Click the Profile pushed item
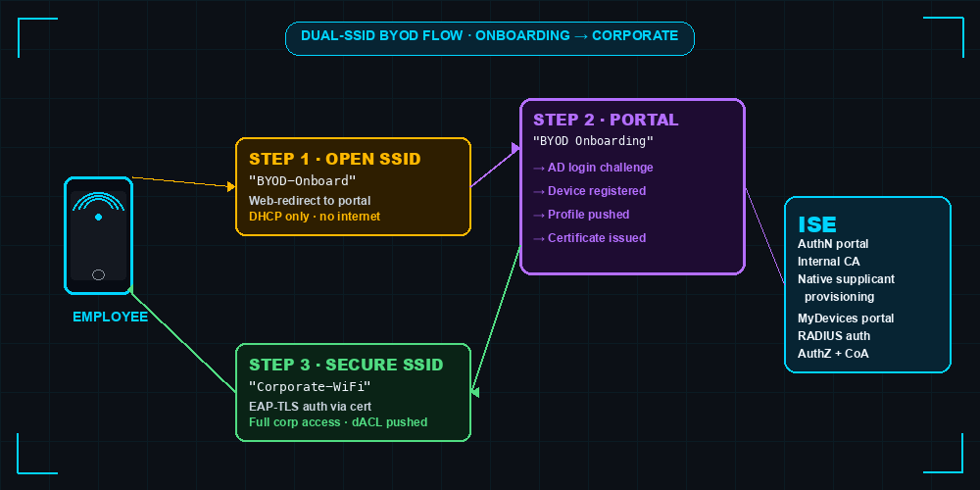The image size is (980, 490). click(581, 215)
